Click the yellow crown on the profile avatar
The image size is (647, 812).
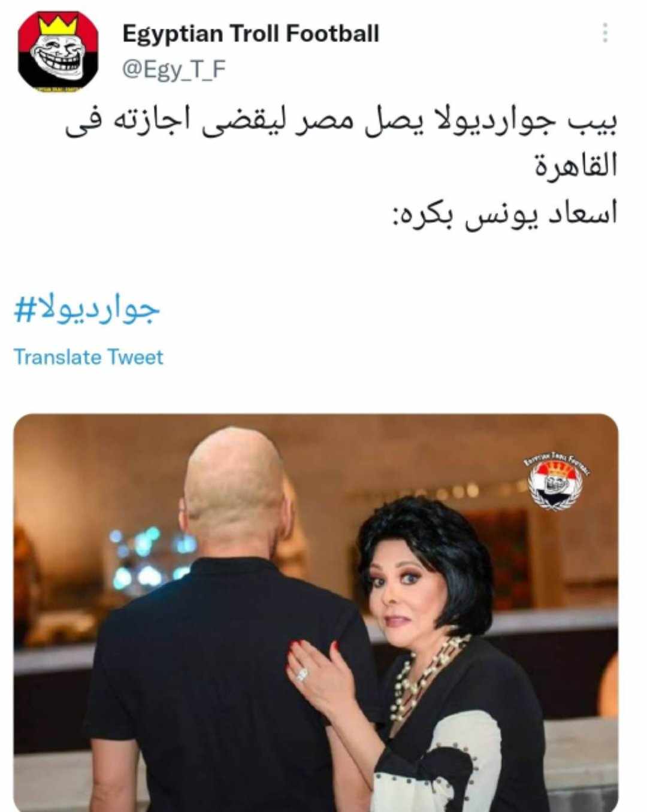[59, 26]
